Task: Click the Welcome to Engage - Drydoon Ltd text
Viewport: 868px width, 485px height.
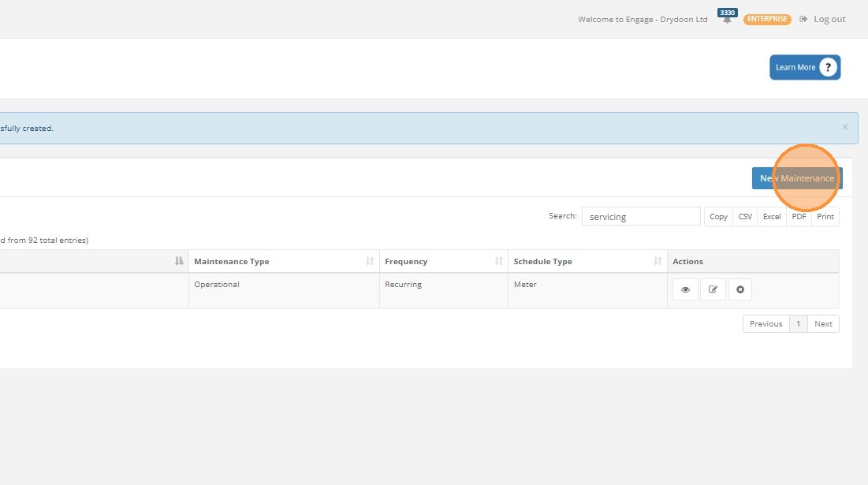Action: (x=643, y=20)
